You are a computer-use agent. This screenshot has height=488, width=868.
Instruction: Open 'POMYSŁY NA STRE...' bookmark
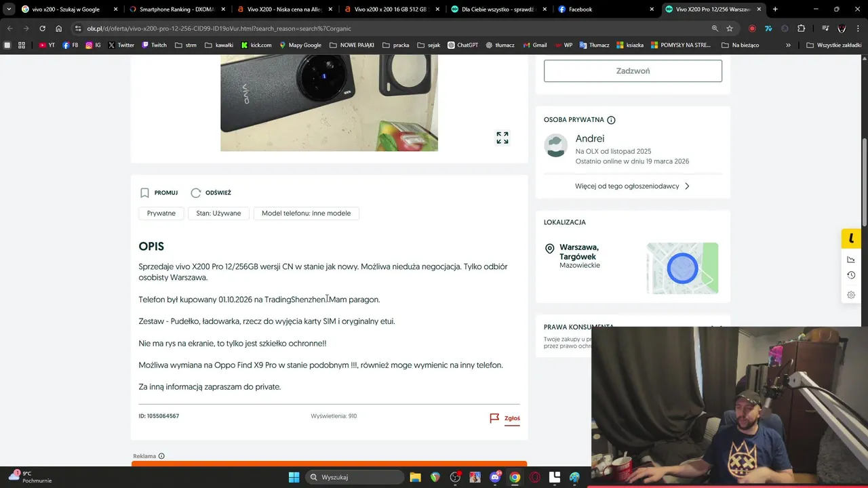pyautogui.click(x=681, y=45)
